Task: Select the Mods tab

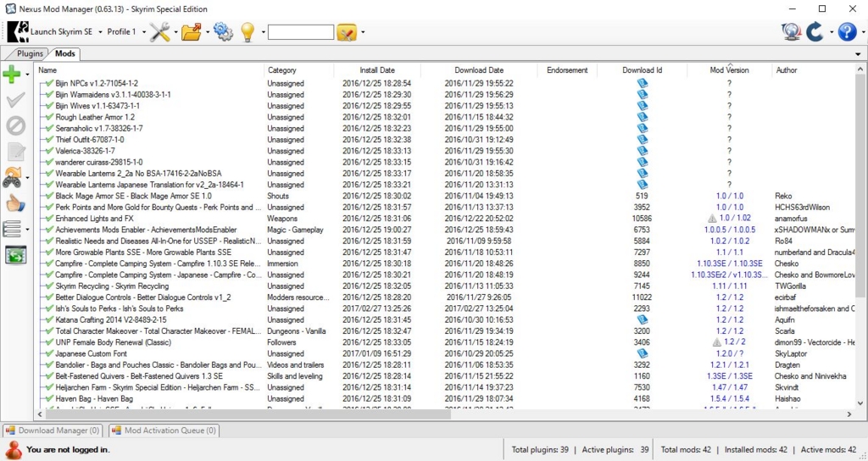Action: [64, 53]
